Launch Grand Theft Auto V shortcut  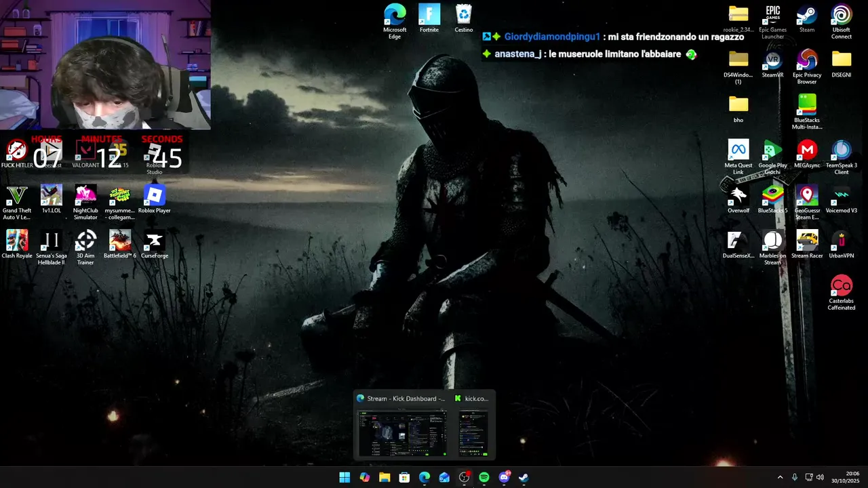[17, 202]
